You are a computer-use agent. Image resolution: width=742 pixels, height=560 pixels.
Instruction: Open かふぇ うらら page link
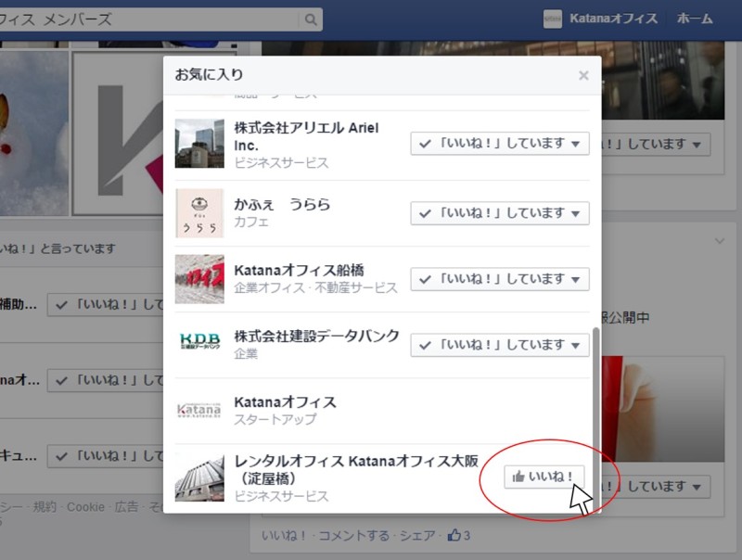click(282, 204)
